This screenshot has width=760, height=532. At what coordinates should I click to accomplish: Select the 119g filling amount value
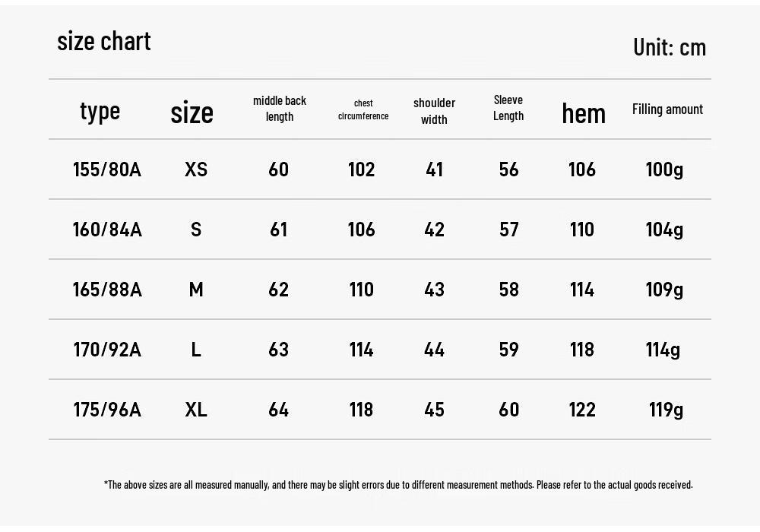tap(666, 410)
